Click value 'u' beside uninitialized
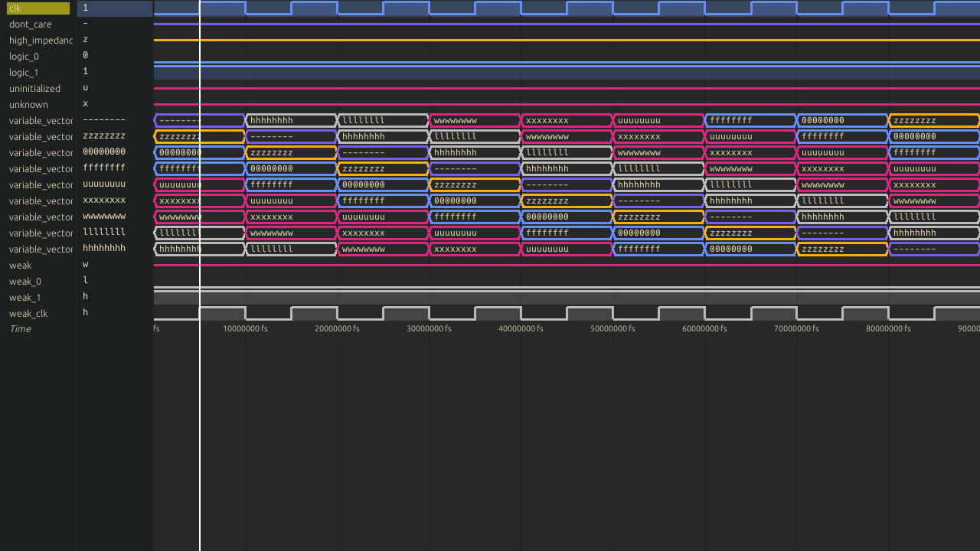Viewport: 980px width, 551px height. (85, 88)
